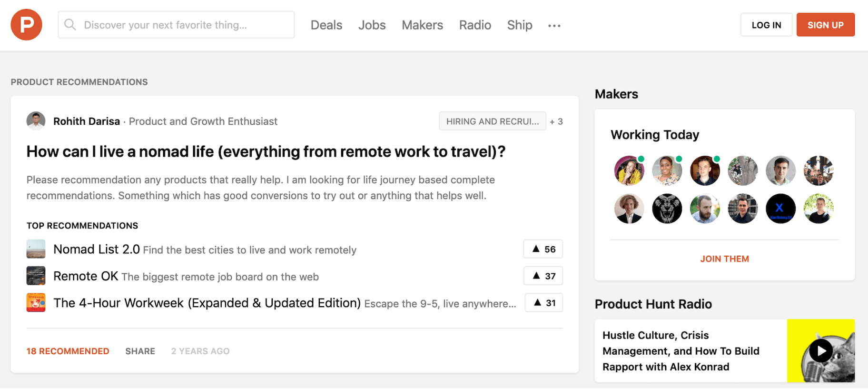
Task: Click the 4-Hour Workweek book icon
Action: pos(36,303)
